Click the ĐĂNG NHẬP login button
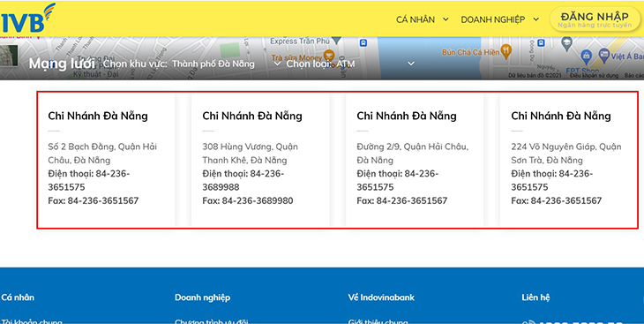644x324 pixels. click(x=595, y=19)
